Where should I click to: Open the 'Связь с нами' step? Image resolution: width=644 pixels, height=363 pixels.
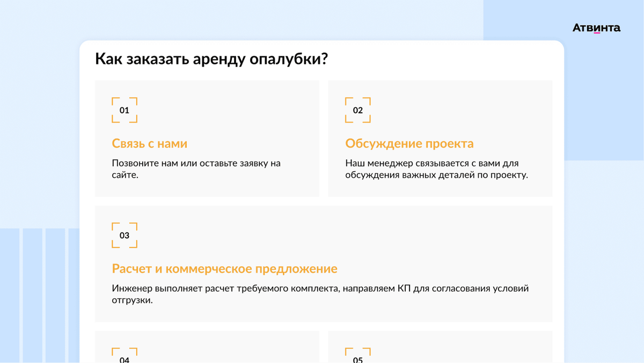coord(149,143)
